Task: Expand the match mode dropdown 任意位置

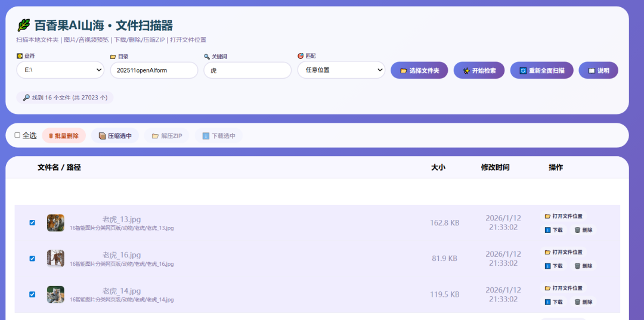Action: click(x=341, y=70)
